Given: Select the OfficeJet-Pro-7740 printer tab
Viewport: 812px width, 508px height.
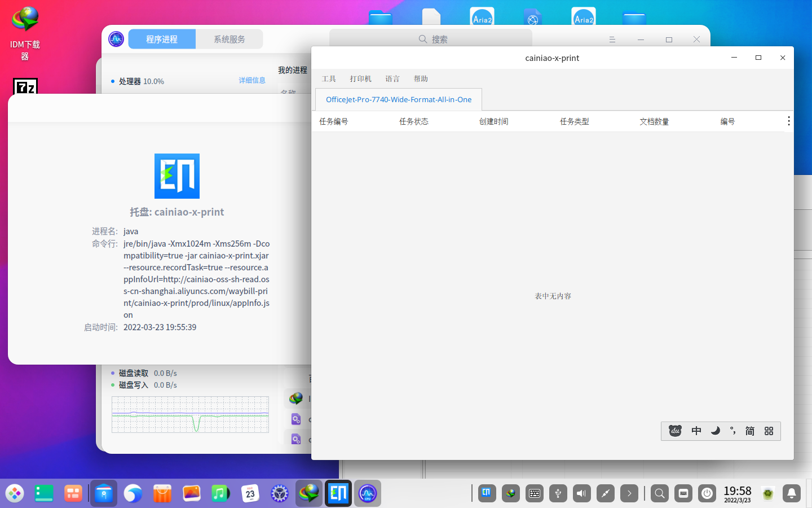Looking at the screenshot, I should coord(399,100).
